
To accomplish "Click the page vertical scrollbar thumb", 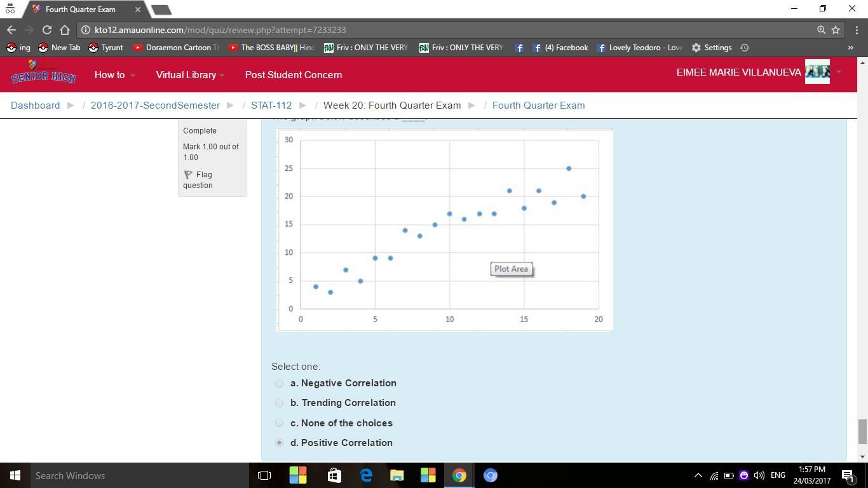I will coord(862,432).
